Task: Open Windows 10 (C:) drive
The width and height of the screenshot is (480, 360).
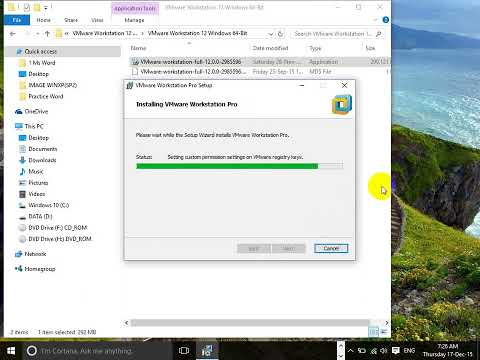Action: point(49,205)
